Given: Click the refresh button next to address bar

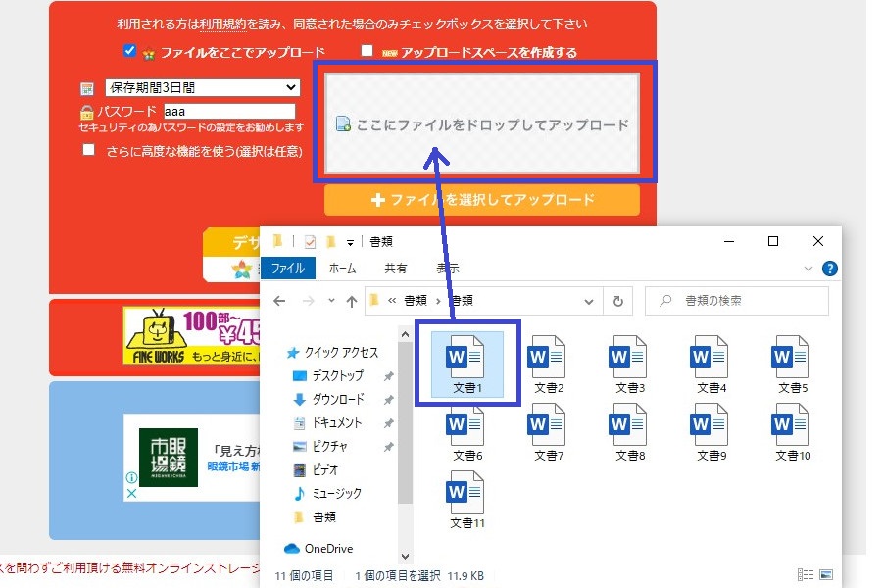Looking at the screenshot, I should click(x=617, y=301).
